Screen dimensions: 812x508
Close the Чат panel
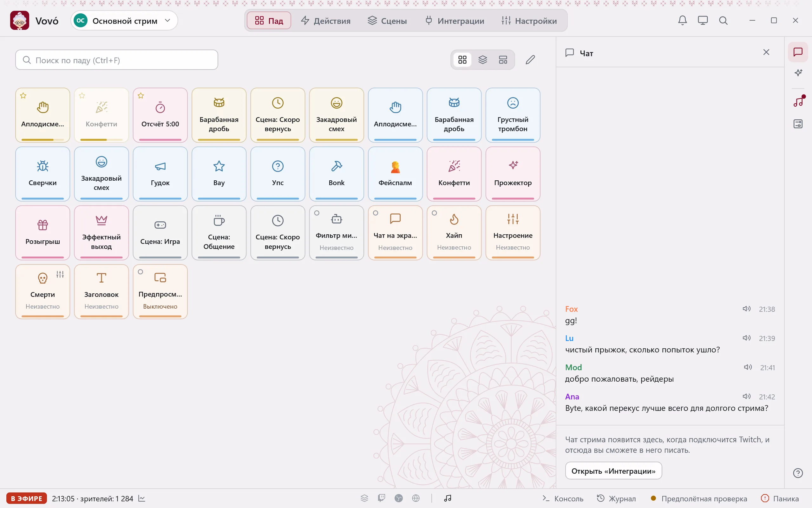[766, 52]
